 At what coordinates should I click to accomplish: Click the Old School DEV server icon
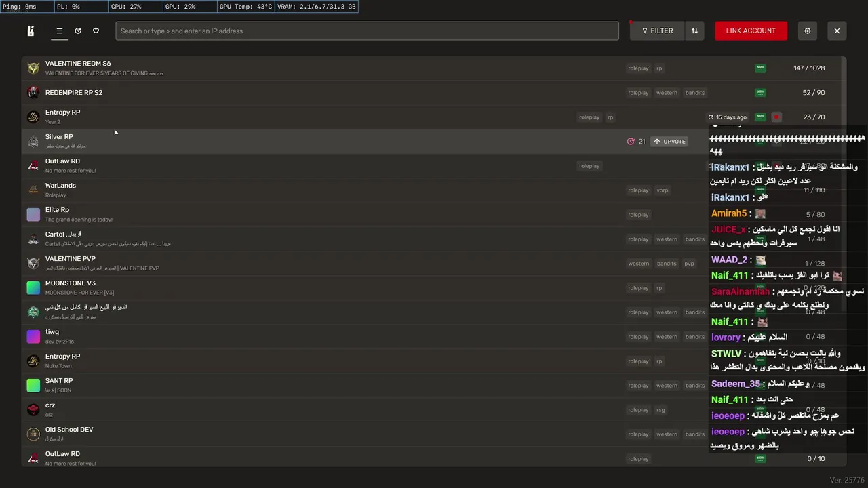click(x=33, y=434)
